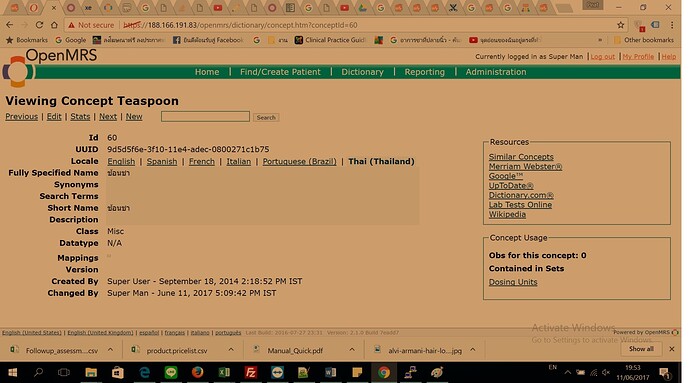This screenshot has width=690, height=383.
Task: Open Firefox from the taskbar
Action: coord(198,372)
